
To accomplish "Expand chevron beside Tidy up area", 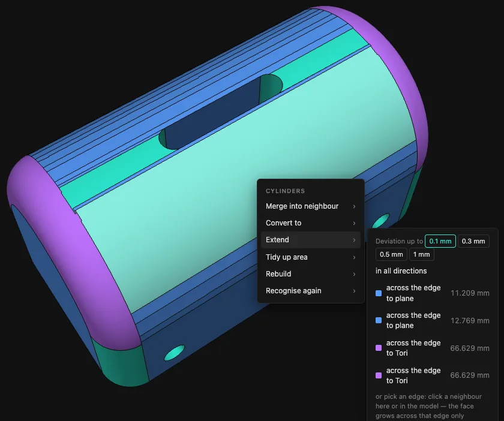I will pos(354,257).
